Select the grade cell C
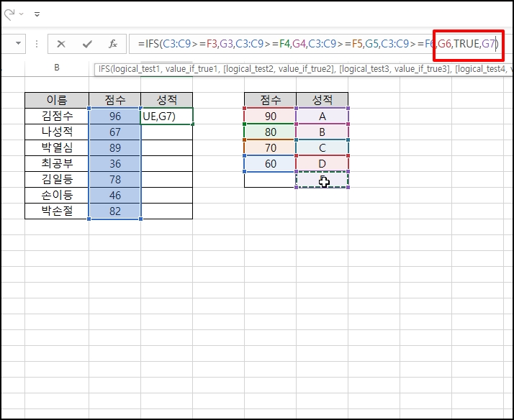 tap(323, 147)
